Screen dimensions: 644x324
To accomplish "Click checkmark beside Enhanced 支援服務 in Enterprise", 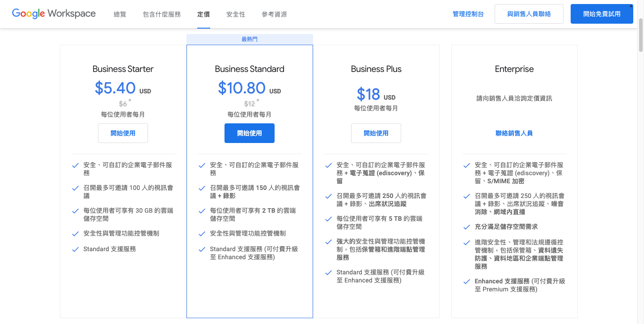I will coord(467,282).
